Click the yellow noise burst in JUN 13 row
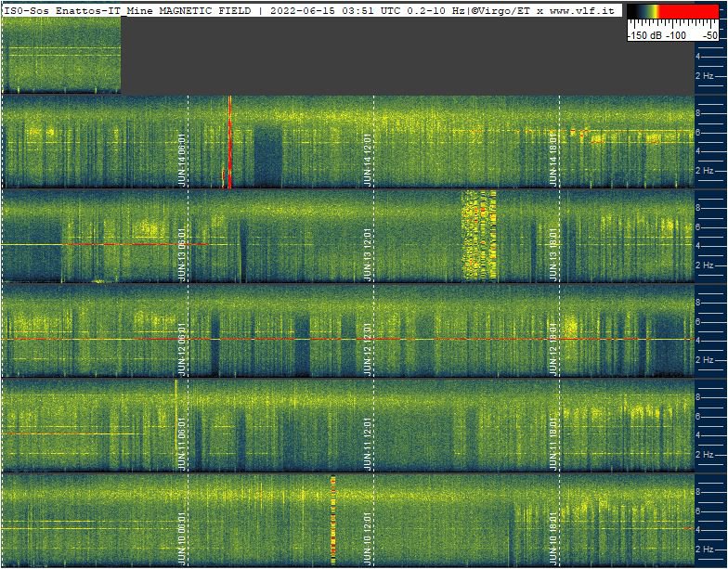 [x=479, y=235]
